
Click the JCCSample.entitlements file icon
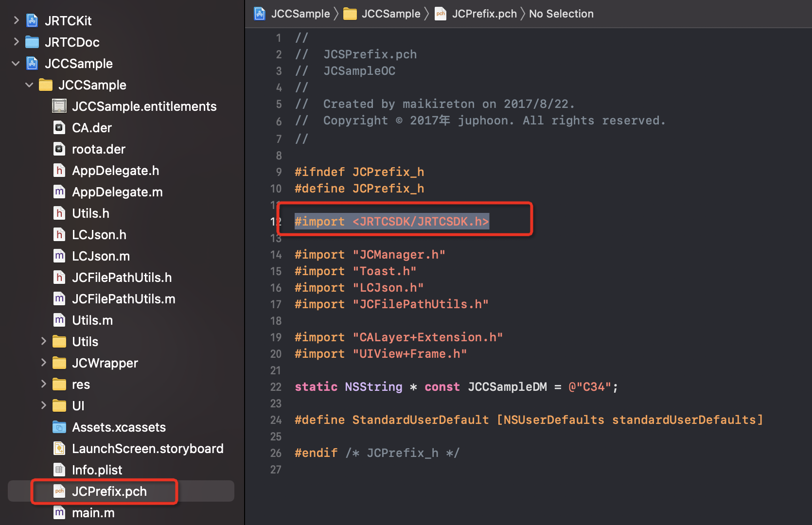pyautogui.click(x=59, y=106)
